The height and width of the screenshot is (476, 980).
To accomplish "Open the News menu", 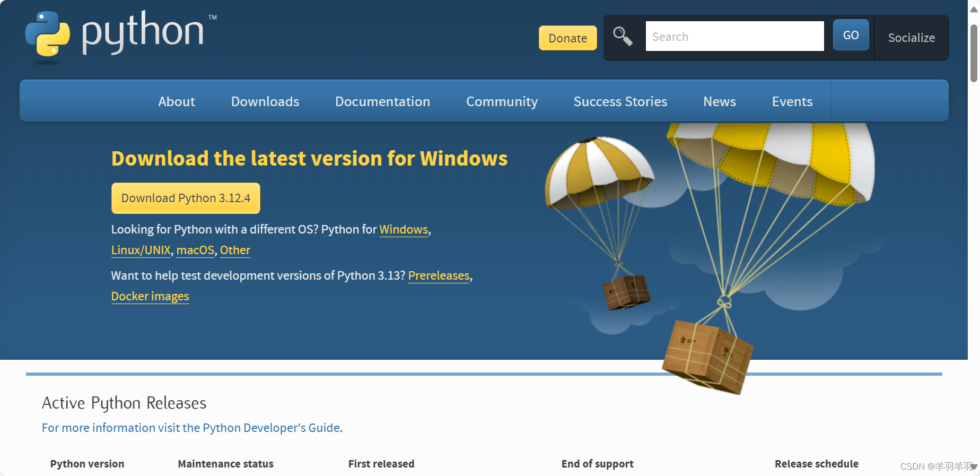I will [x=720, y=101].
